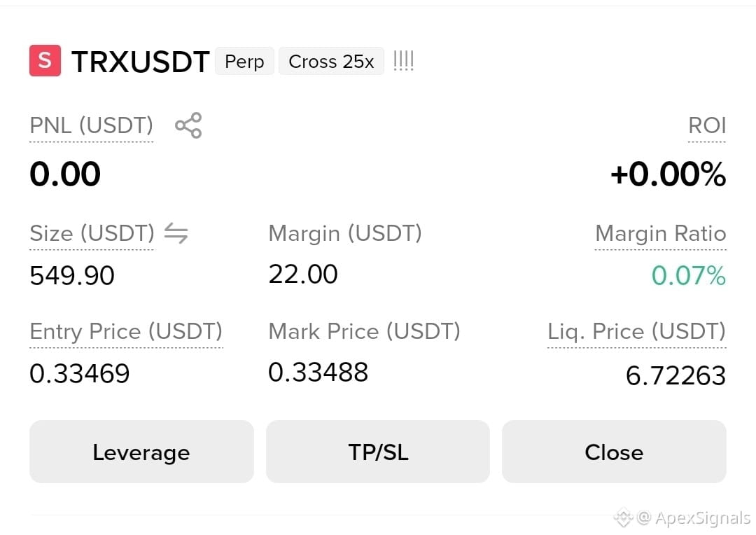Open TP/SL settings

(378, 452)
